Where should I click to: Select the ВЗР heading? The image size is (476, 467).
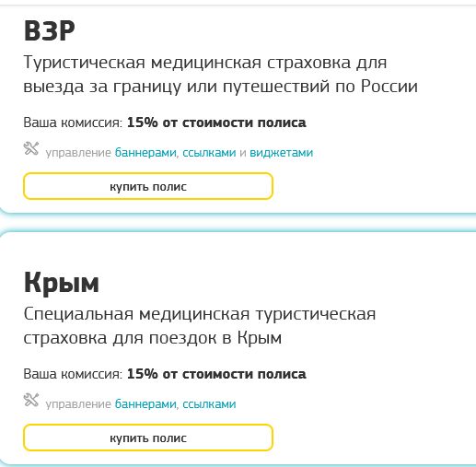[x=49, y=30]
